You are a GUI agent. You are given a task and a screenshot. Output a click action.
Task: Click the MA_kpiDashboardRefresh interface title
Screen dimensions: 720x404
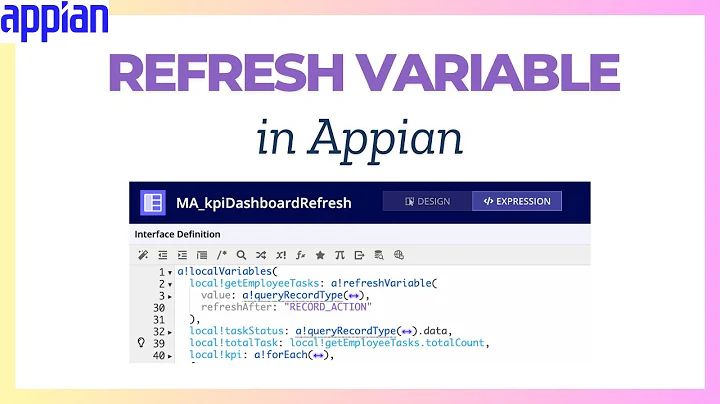click(264, 203)
